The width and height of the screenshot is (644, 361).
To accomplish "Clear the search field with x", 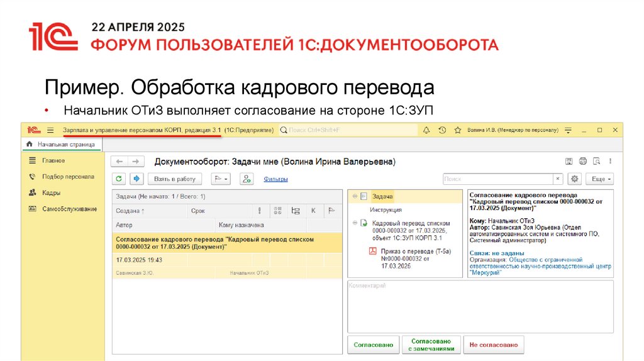I will point(557,179).
